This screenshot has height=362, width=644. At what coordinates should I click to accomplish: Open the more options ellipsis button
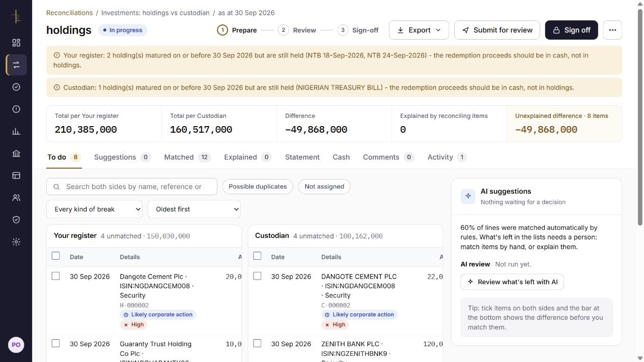tap(612, 30)
